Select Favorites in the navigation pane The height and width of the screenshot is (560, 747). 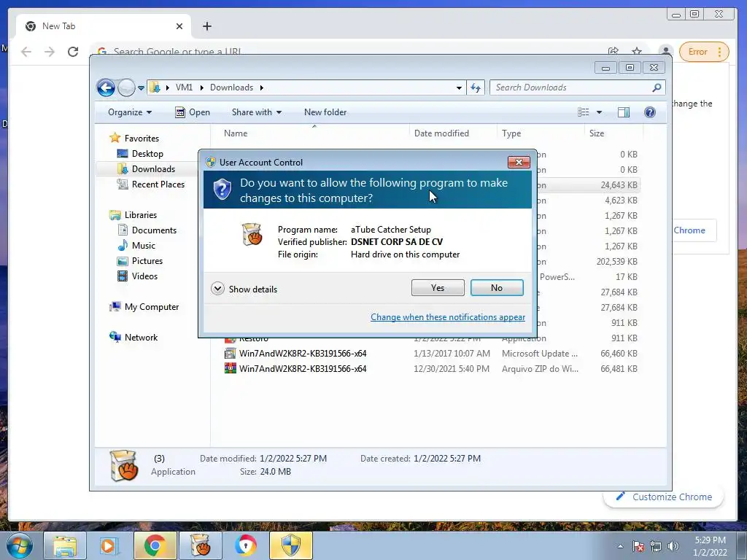(x=142, y=138)
